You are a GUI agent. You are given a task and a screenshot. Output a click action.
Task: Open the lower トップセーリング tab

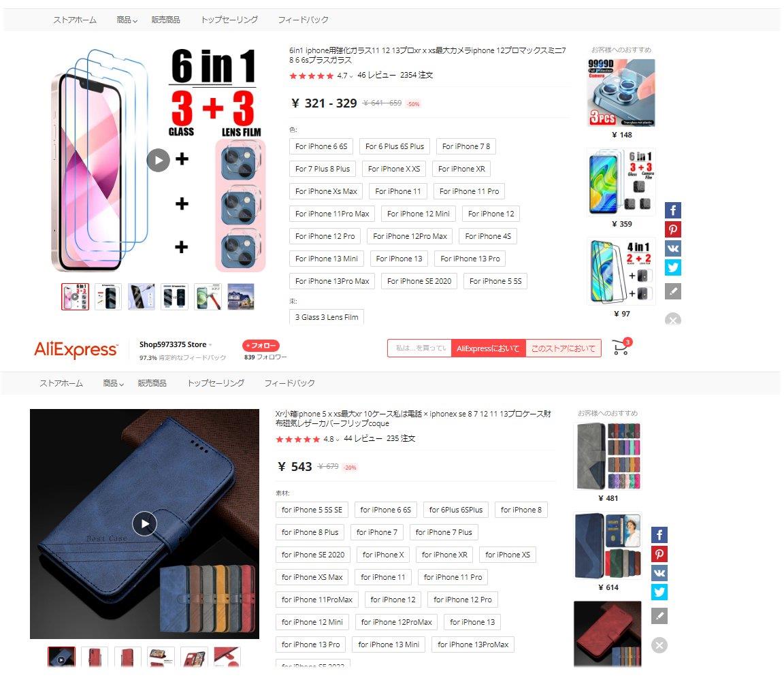(x=216, y=383)
